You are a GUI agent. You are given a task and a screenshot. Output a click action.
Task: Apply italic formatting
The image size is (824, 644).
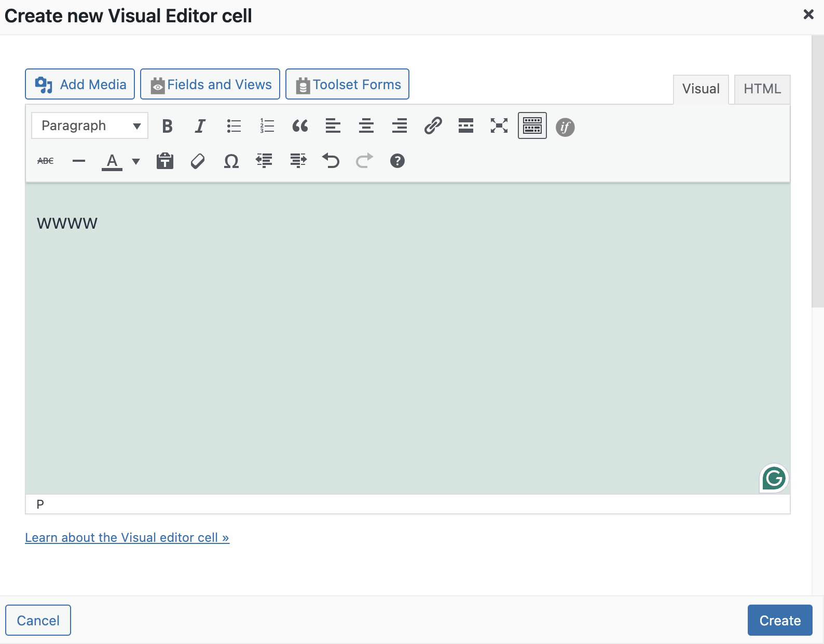pos(200,126)
